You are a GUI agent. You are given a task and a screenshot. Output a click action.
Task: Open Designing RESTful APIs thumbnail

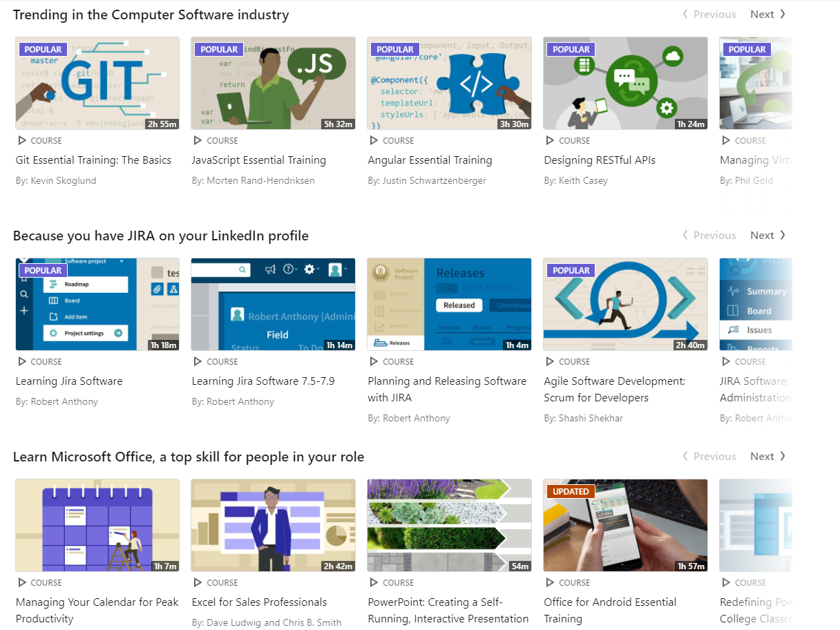626,84
